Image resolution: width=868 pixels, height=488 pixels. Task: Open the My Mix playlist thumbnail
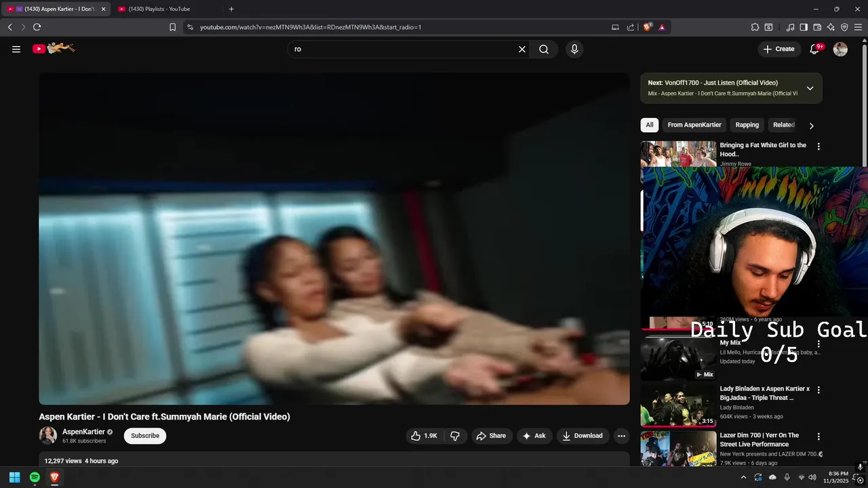pyautogui.click(x=678, y=359)
